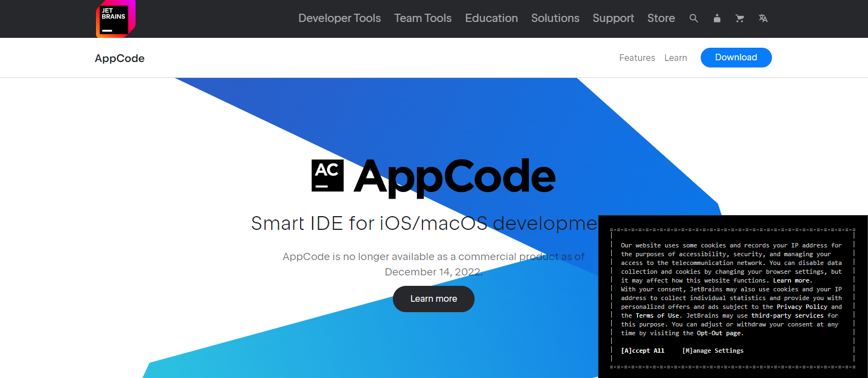Open the Solutions menu

click(x=555, y=18)
